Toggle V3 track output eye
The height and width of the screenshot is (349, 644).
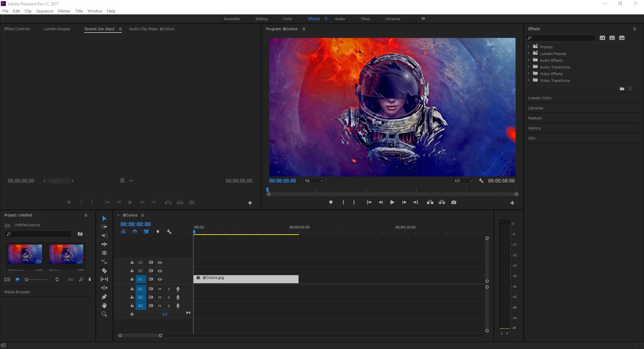coord(160,262)
